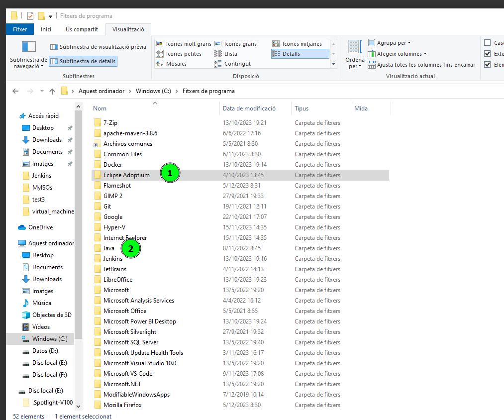Select the Microsoft VS Code folder

[x=240, y=374]
